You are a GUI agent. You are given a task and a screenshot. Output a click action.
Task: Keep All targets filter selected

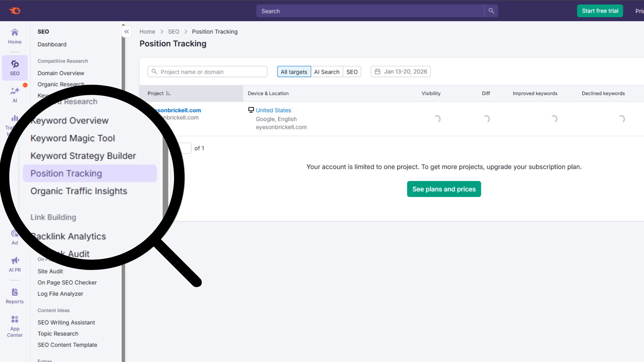click(x=294, y=71)
